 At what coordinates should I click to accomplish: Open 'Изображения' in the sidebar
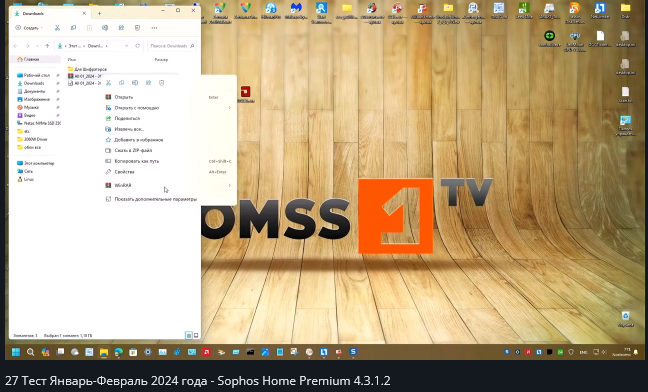36,100
